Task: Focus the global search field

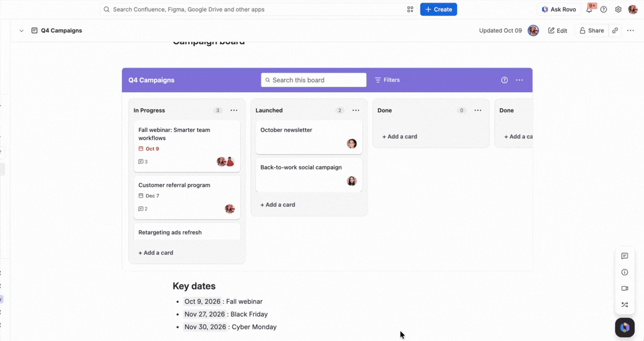Action: (x=259, y=9)
